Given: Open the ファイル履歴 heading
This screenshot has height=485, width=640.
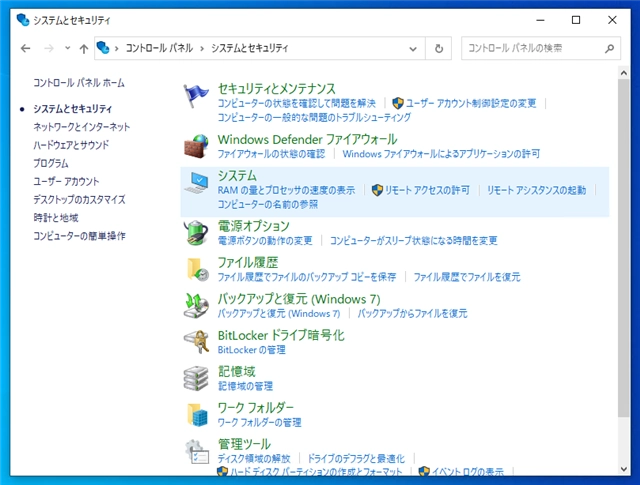Looking at the screenshot, I should (248, 263).
